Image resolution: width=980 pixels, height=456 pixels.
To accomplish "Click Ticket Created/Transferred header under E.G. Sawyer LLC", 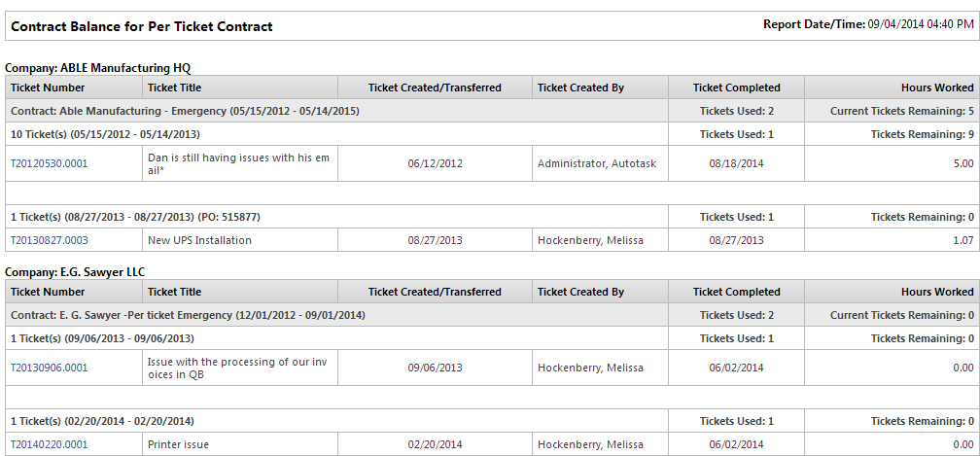I will 435,292.
